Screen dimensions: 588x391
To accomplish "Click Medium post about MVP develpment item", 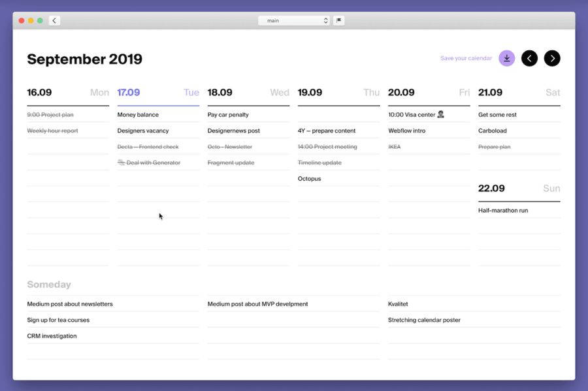I will pyautogui.click(x=257, y=304).
